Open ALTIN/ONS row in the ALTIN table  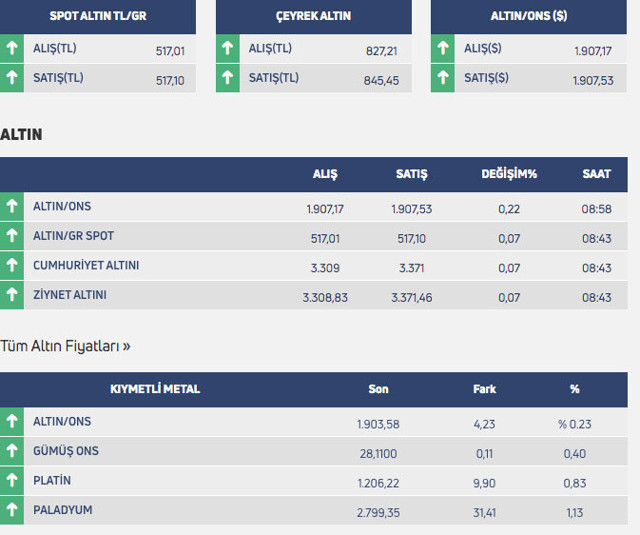tap(62, 207)
